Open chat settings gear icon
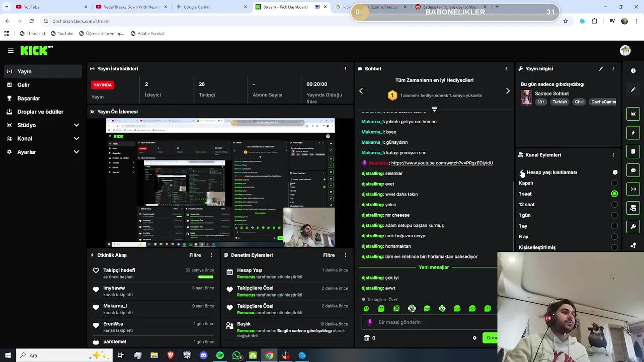The image size is (644, 362). [x=474, y=338]
